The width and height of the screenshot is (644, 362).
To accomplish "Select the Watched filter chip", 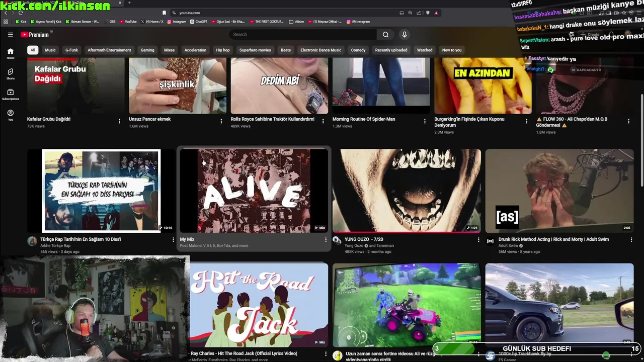I will (425, 50).
